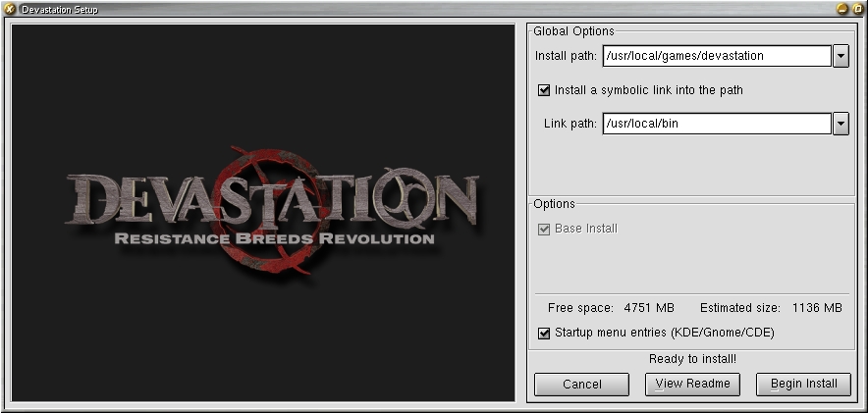Viewport: 868px width, 413px height.
Task: Click the greyed Base Install checkbox
Action: point(544,229)
